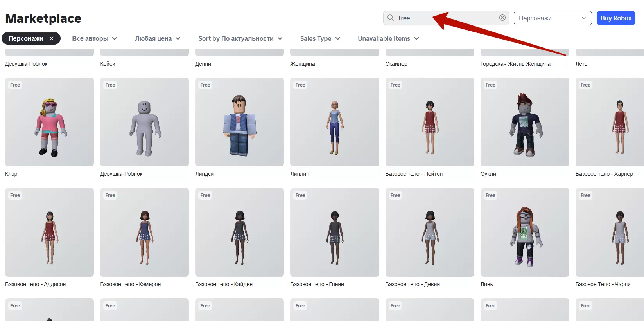The height and width of the screenshot is (321, 644).
Task: Clear the search field text
Action: click(502, 18)
